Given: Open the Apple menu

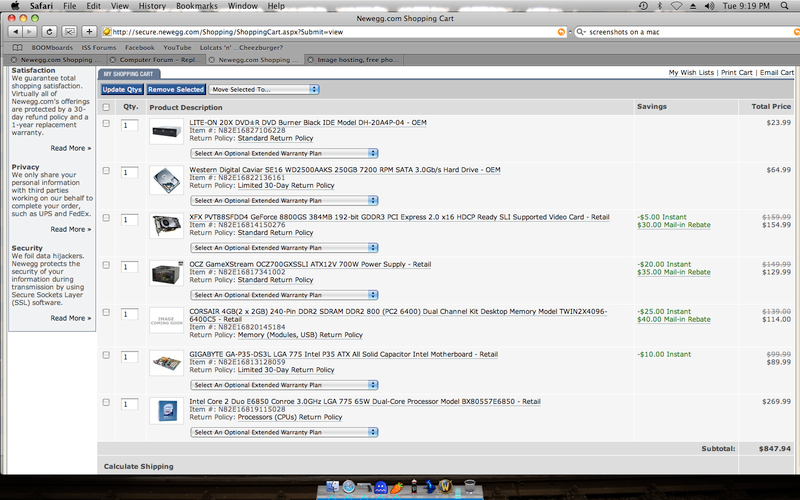Looking at the screenshot, I should (x=15, y=6).
